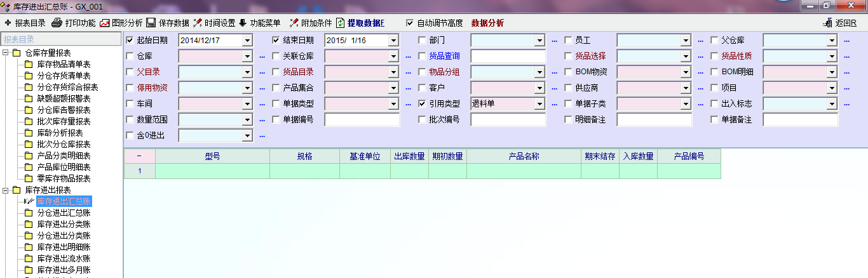Image resolution: width=868 pixels, height=278 pixels.
Task: Open the 结束日期 date dropdown
Action: (x=393, y=41)
